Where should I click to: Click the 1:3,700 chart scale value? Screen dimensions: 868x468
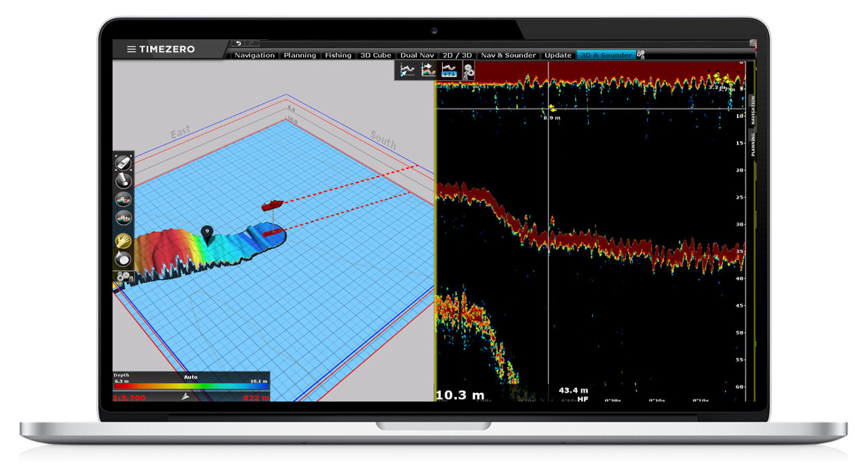[129, 397]
